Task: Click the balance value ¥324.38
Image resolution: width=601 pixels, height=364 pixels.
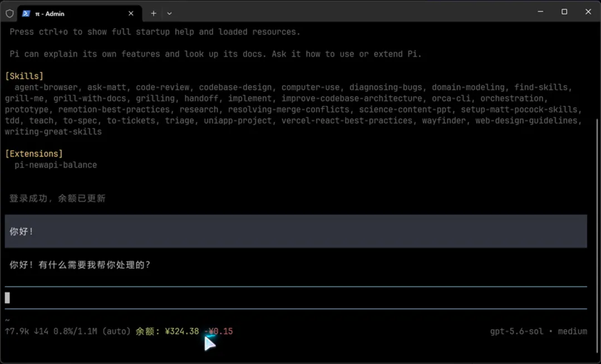Action: coord(182,331)
